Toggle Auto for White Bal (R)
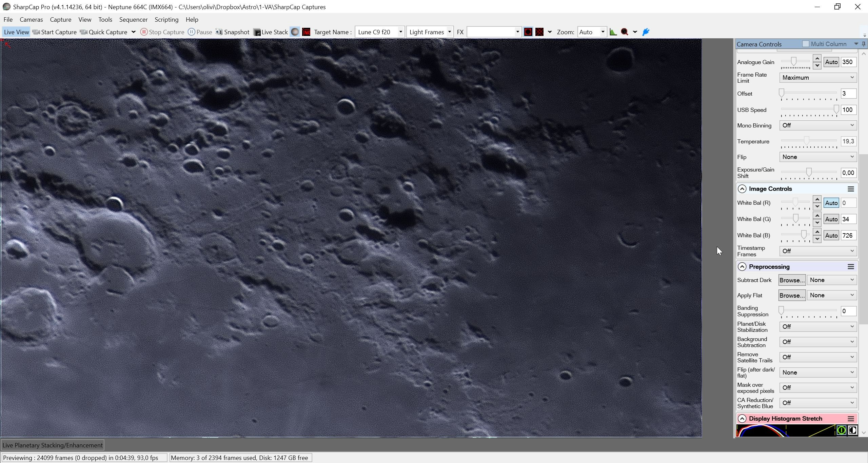This screenshot has height=463, width=868. [x=831, y=203]
